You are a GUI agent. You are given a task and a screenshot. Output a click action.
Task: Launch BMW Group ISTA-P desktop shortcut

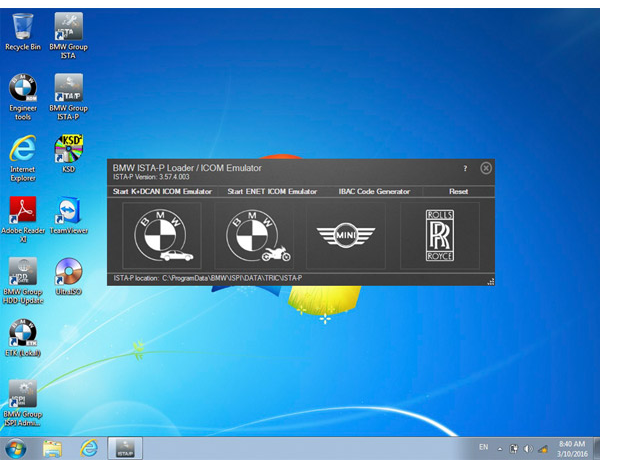point(68,93)
